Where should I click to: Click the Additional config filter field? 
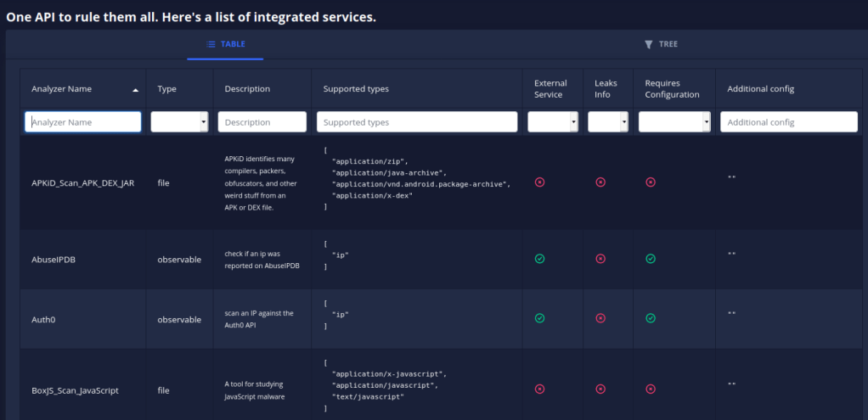[789, 122]
